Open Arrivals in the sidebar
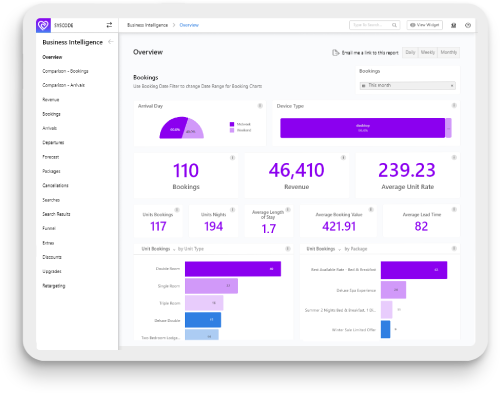The width and height of the screenshot is (500, 393). click(50, 128)
